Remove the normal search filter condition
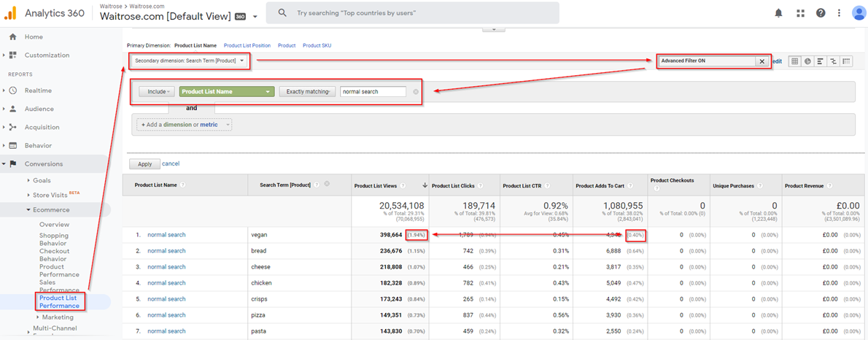This screenshot has width=868, height=340. coord(416,92)
